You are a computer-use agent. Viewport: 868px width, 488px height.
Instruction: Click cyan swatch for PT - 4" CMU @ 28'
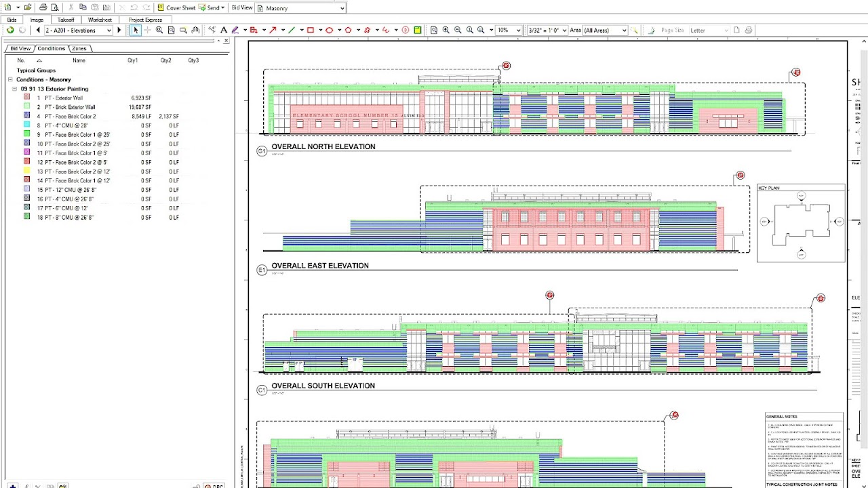coord(26,125)
